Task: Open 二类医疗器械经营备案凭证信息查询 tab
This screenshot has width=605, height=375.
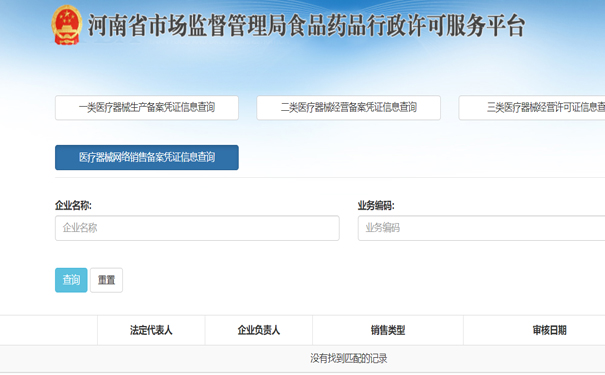Action: [348, 108]
